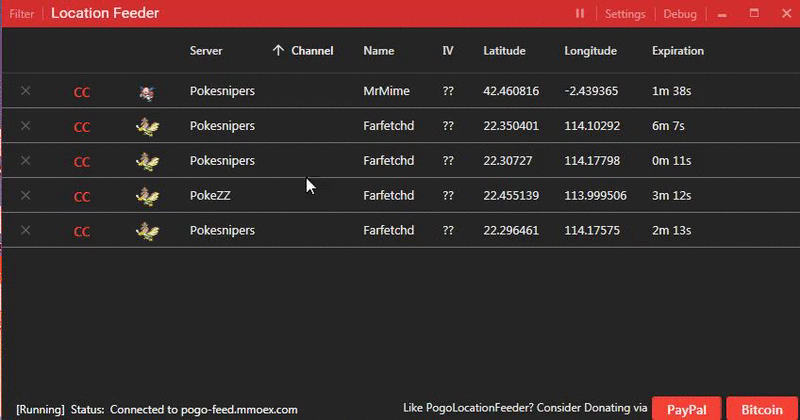Viewport: 800px width, 420px height.
Task: Click the CC copy icon in MrMime row
Action: tap(82, 92)
